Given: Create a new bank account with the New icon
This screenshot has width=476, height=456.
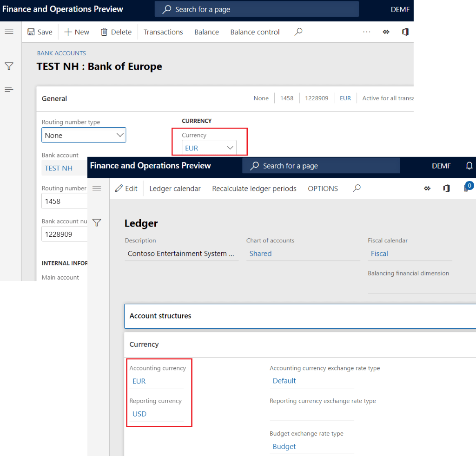Looking at the screenshot, I should pos(76,32).
